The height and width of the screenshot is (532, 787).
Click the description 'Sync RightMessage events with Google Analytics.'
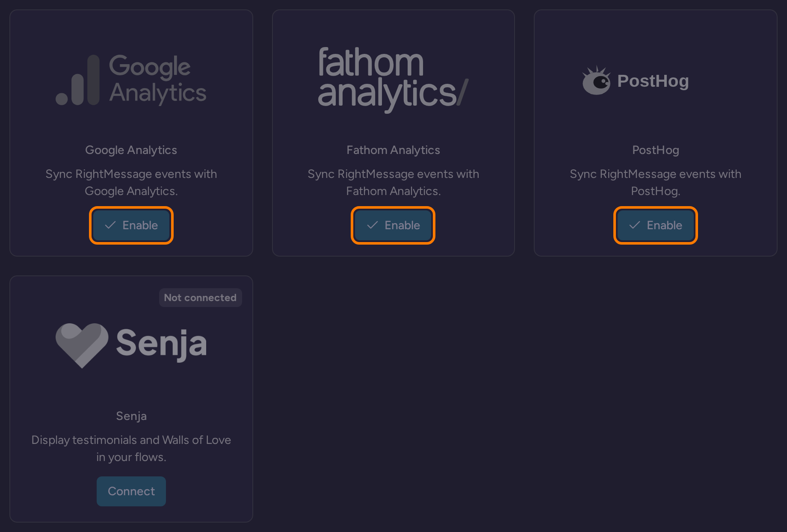131,183
